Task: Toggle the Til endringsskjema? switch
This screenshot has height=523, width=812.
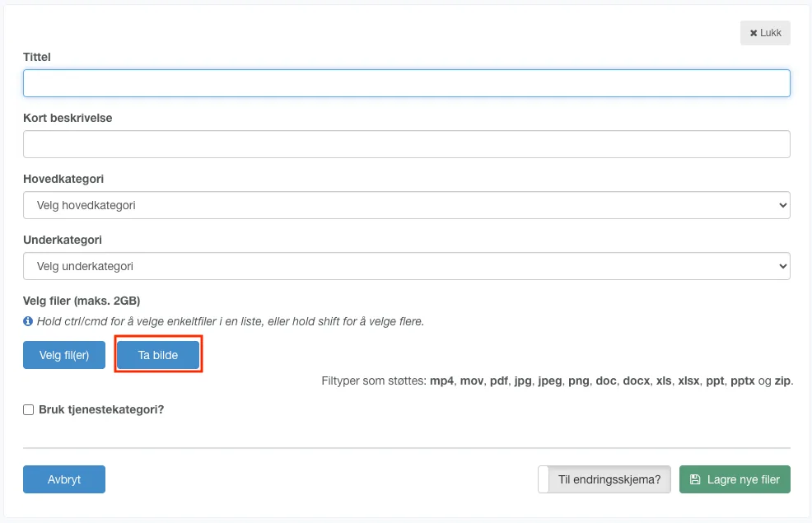Action: click(604, 479)
